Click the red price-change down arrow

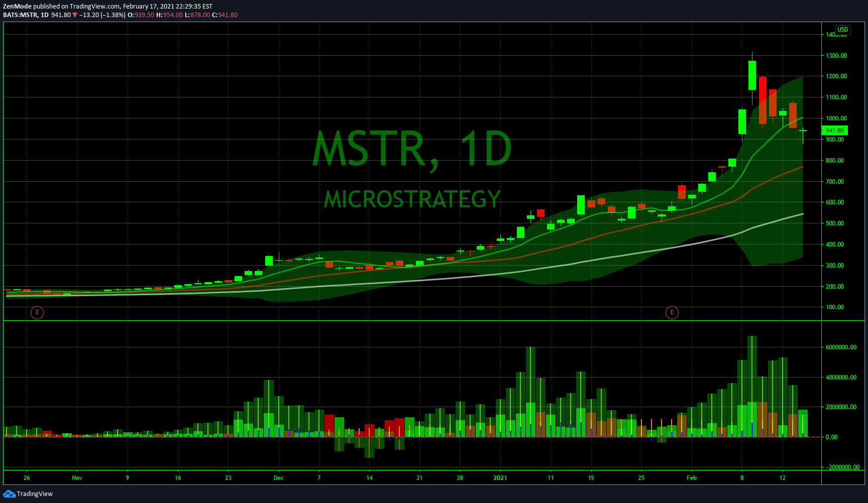tap(75, 15)
